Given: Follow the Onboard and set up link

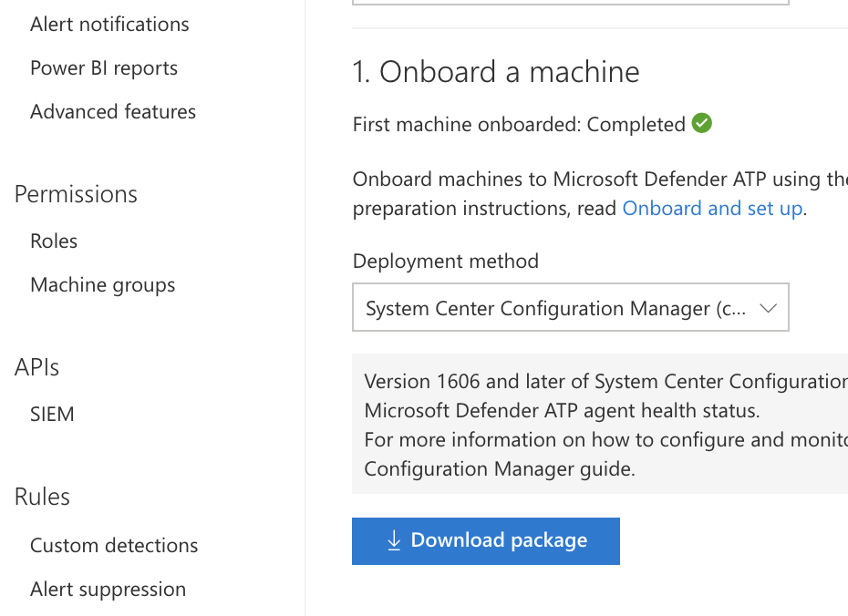Looking at the screenshot, I should pos(712,208).
